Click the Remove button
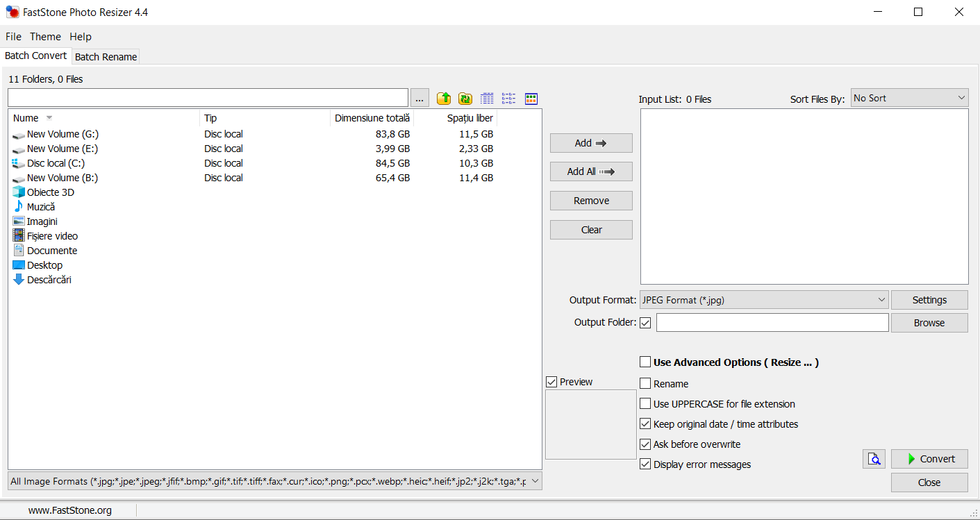 click(591, 201)
